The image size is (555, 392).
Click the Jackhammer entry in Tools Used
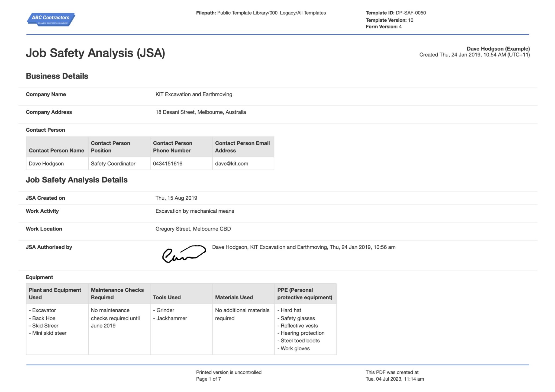(x=171, y=318)
